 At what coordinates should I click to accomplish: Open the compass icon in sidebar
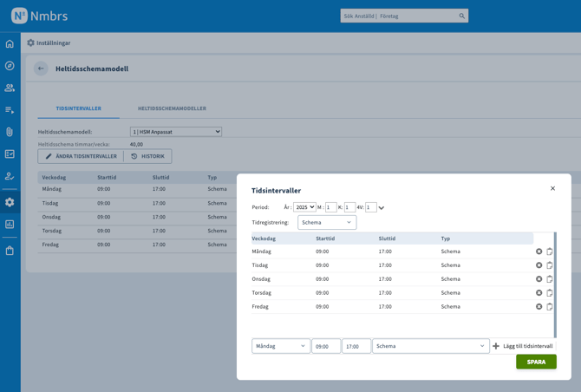coord(10,66)
